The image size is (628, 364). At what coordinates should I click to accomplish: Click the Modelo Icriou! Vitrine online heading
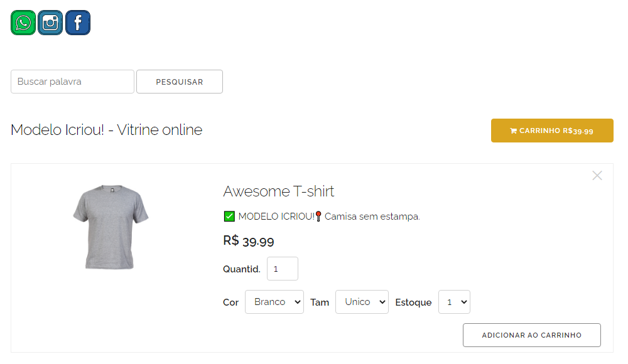[x=106, y=131]
